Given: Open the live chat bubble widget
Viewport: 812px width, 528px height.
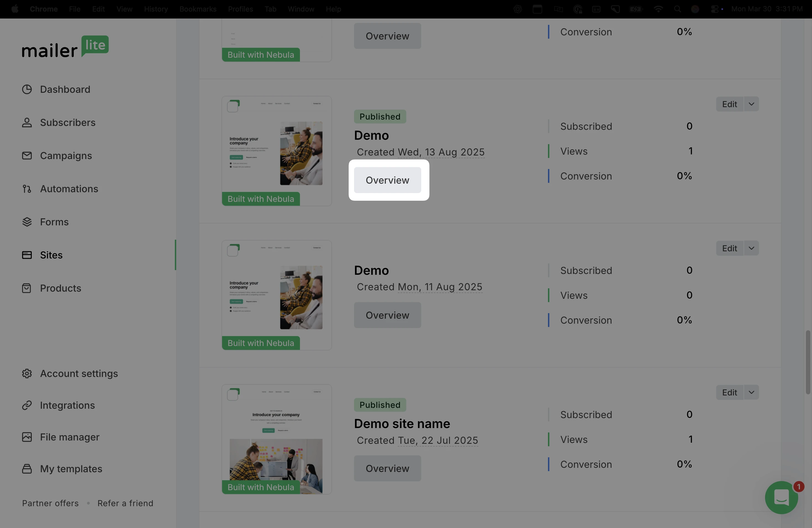Looking at the screenshot, I should pos(781,498).
